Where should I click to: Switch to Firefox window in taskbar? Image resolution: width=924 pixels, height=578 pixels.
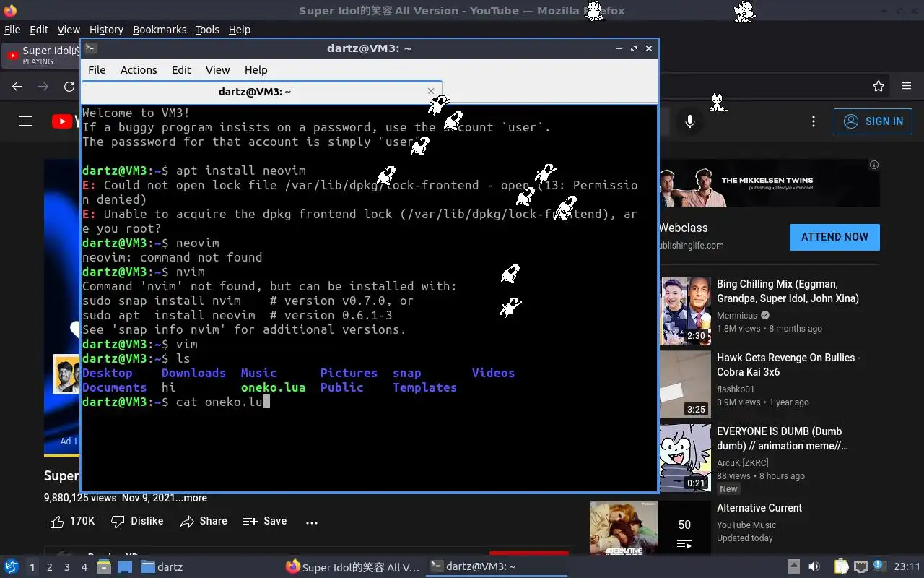(x=352, y=567)
